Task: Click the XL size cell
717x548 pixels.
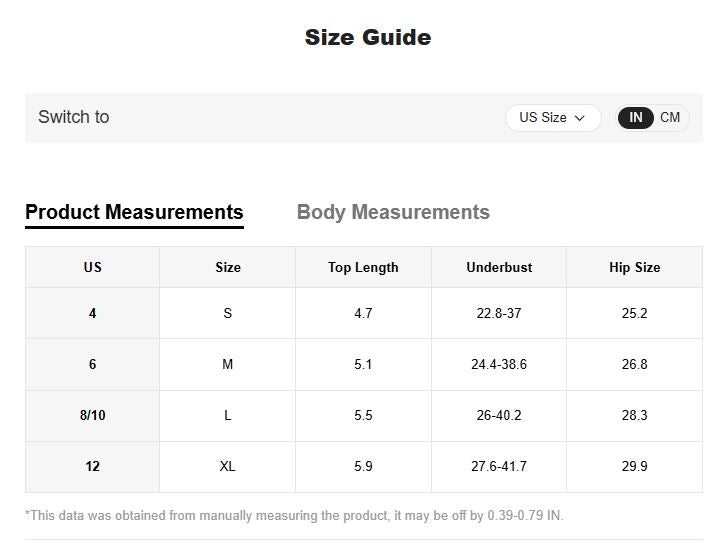Action: pyautogui.click(x=228, y=467)
